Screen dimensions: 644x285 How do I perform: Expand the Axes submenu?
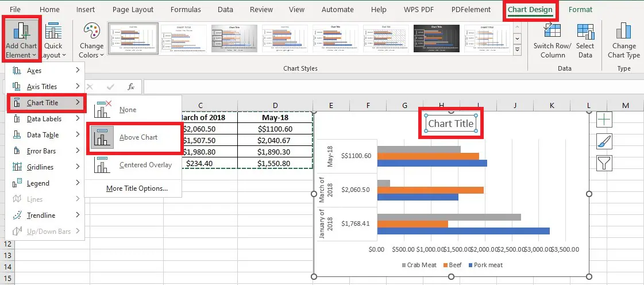[x=45, y=71]
